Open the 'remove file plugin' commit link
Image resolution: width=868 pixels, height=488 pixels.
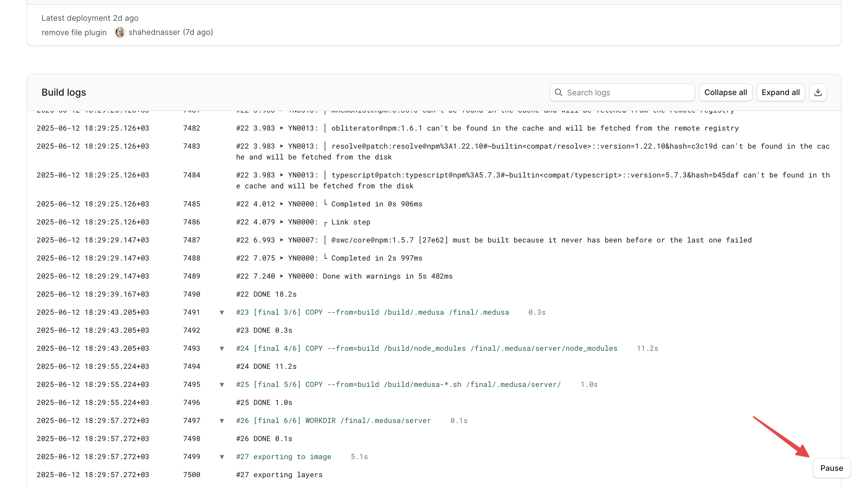pos(74,32)
